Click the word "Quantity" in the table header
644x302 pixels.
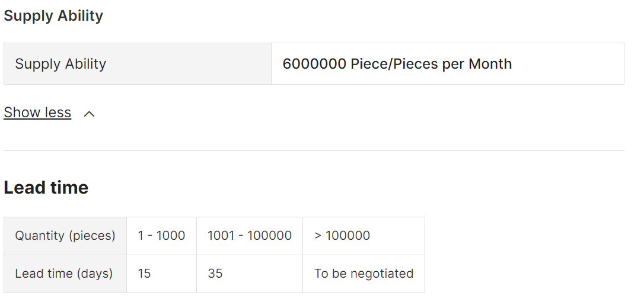click(40, 236)
